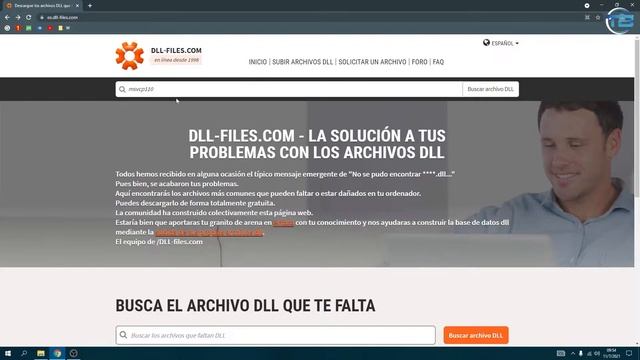Open the blue round bookmark icon
640x360 pixels.
40,28
